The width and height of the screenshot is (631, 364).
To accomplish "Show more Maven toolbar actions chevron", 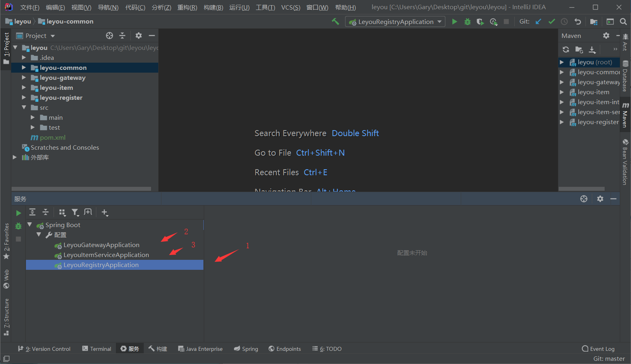I will coord(615,49).
